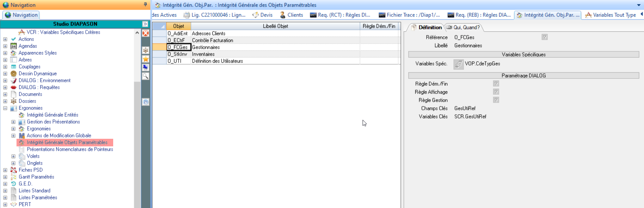644x208 pixels.
Task: Click the yellow star favorites icon
Action: (x=146, y=59)
